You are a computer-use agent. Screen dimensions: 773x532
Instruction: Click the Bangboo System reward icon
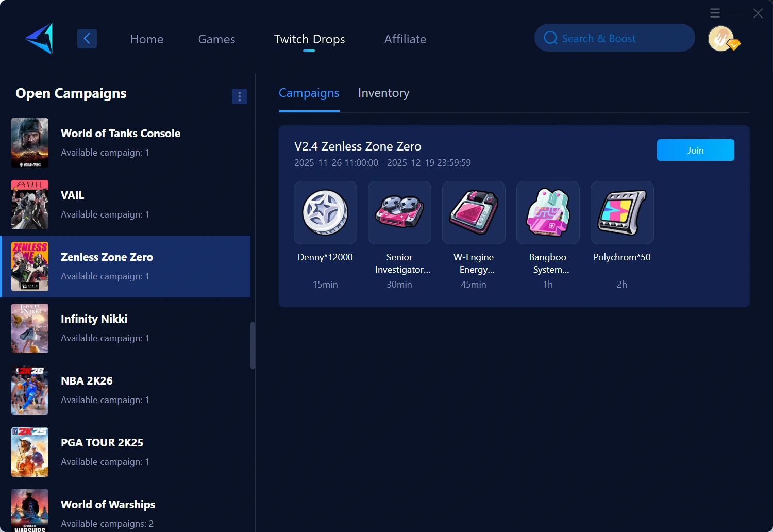(x=548, y=212)
